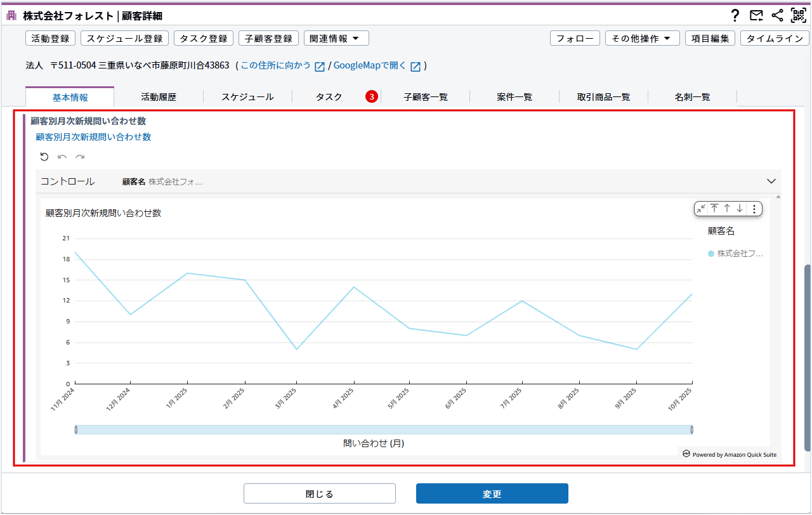
Task: Open the その他操作 dropdown
Action: pos(642,38)
